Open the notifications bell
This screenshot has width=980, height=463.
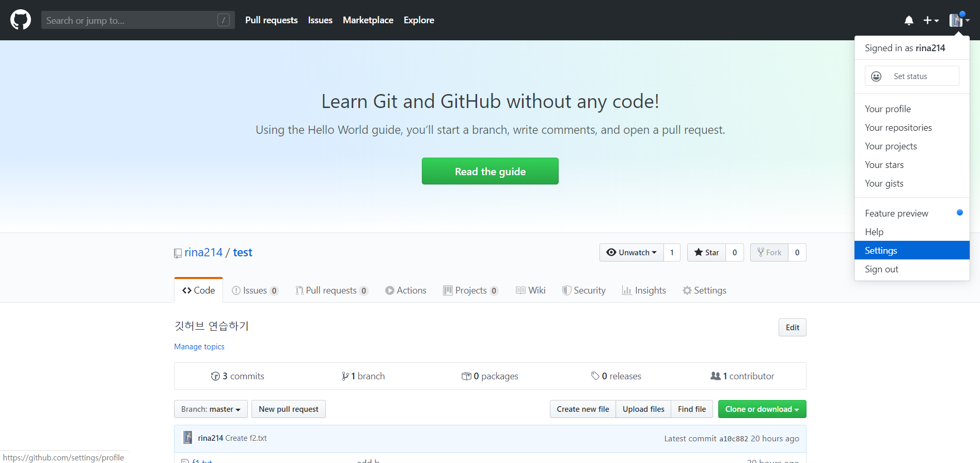click(909, 20)
